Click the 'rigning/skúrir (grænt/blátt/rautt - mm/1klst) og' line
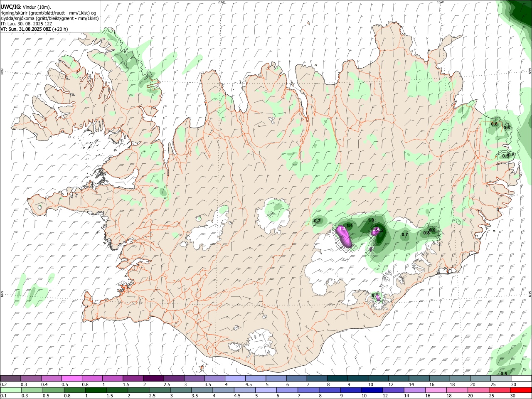This screenshot has height=399, width=532. pos(48,13)
